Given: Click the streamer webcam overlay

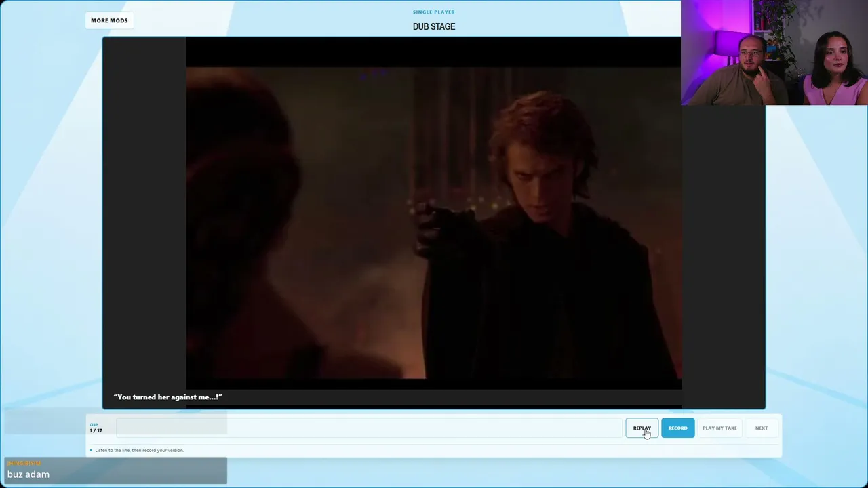Looking at the screenshot, I should (774, 53).
